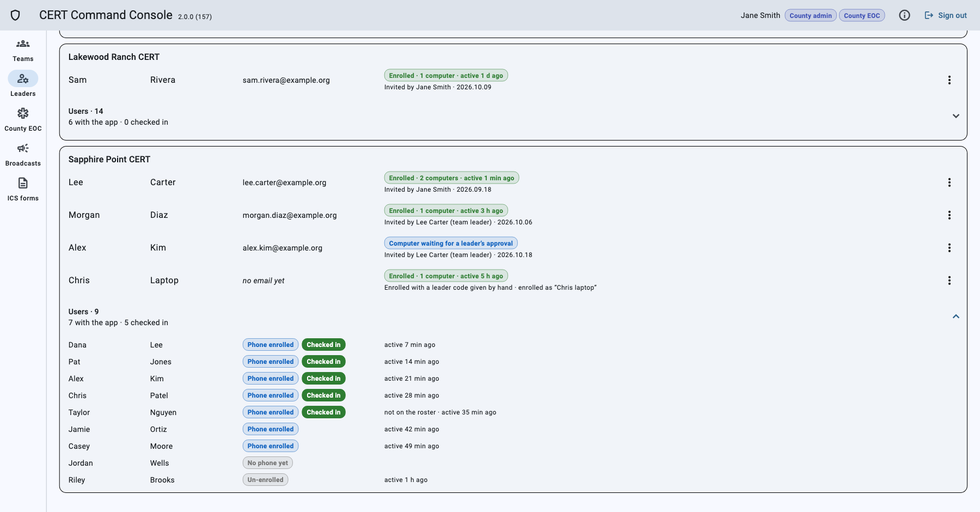Viewport: 980px width, 512px height.
Task: Click Lee Carter's Enrolled 2 computers badge
Action: pos(451,178)
